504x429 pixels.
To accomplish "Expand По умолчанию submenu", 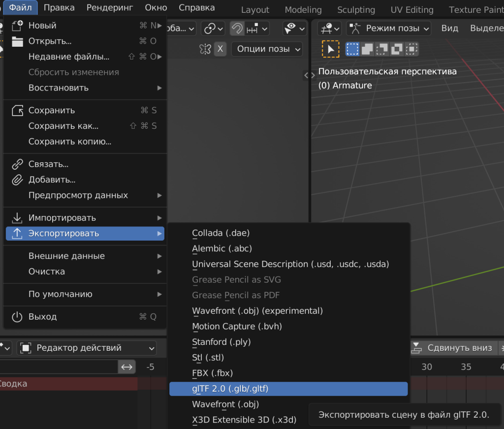I will pyautogui.click(x=85, y=294).
